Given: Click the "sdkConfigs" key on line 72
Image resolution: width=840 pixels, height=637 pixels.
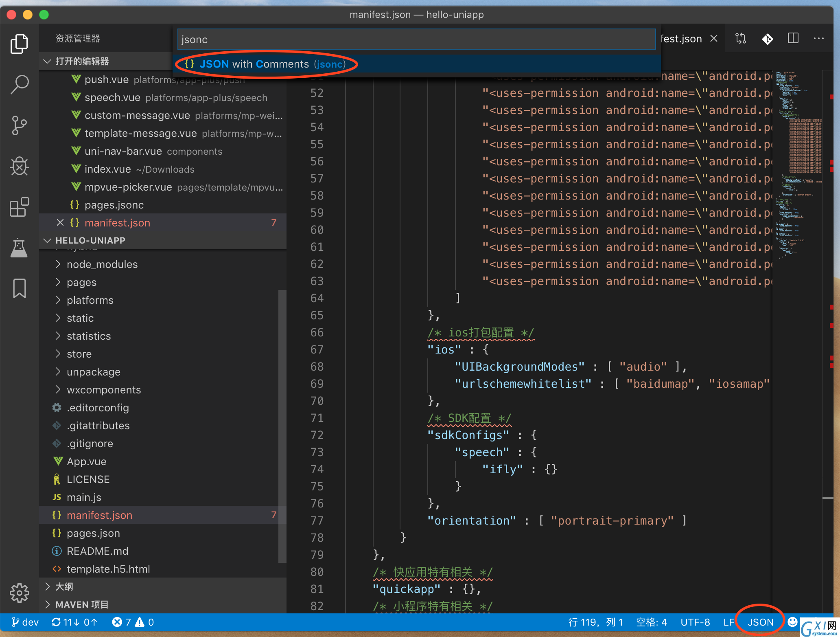Looking at the screenshot, I should [x=468, y=435].
